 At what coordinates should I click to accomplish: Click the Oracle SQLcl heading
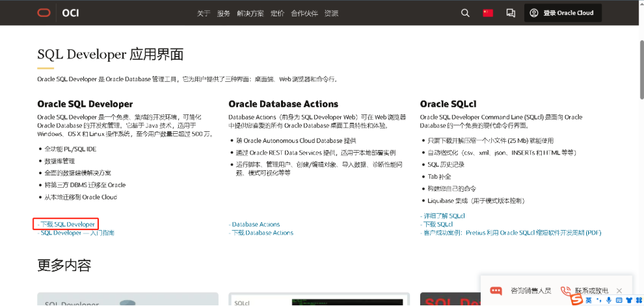[x=448, y=104]
